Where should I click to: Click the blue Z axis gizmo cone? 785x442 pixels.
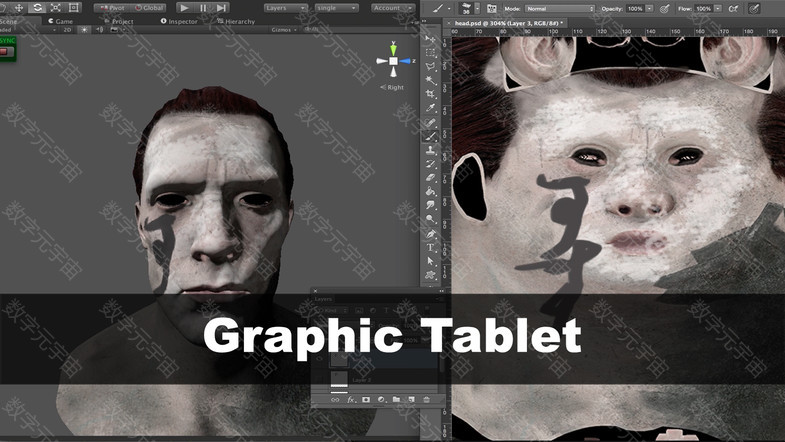click(405, 61)
